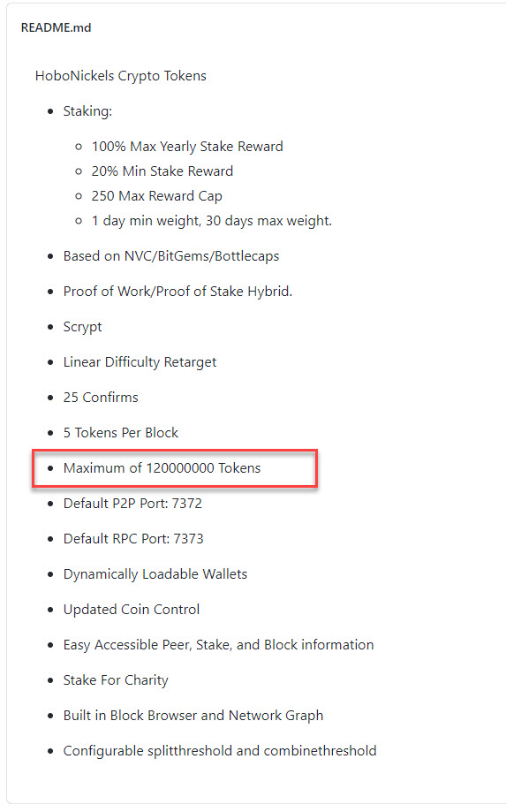Click Linear Difficulty Retarget entry
Viewport: 506px width, 812px height.
coord(140,362)
